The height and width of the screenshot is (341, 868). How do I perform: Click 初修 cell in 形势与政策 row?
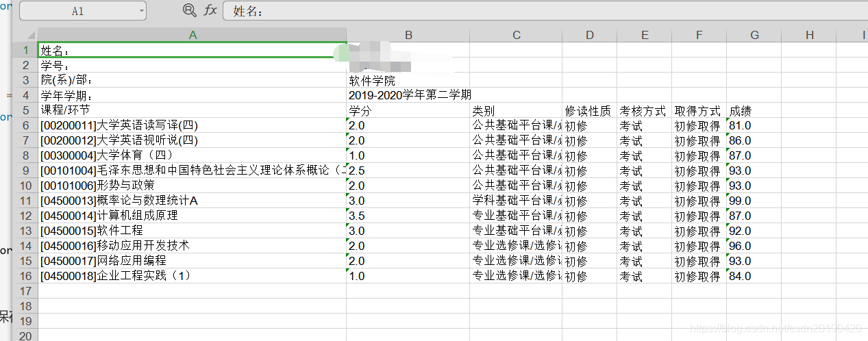click(590, 186)
